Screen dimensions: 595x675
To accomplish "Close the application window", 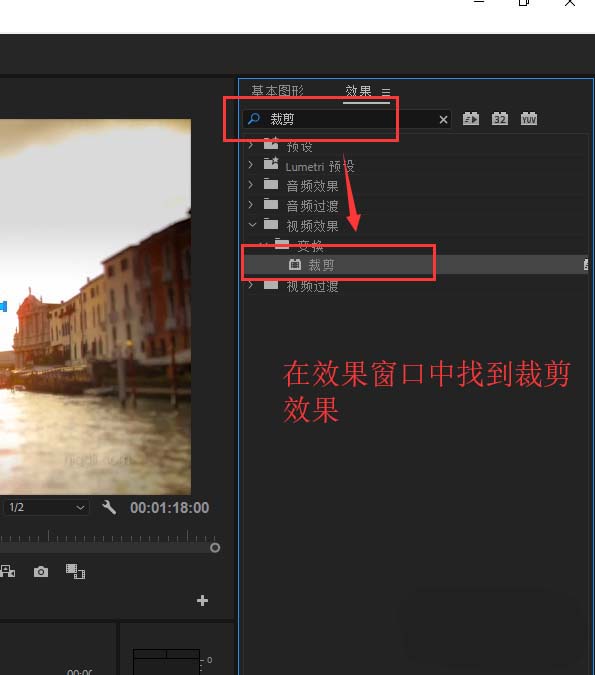I will pyautogui.click(x=570, y=3).
